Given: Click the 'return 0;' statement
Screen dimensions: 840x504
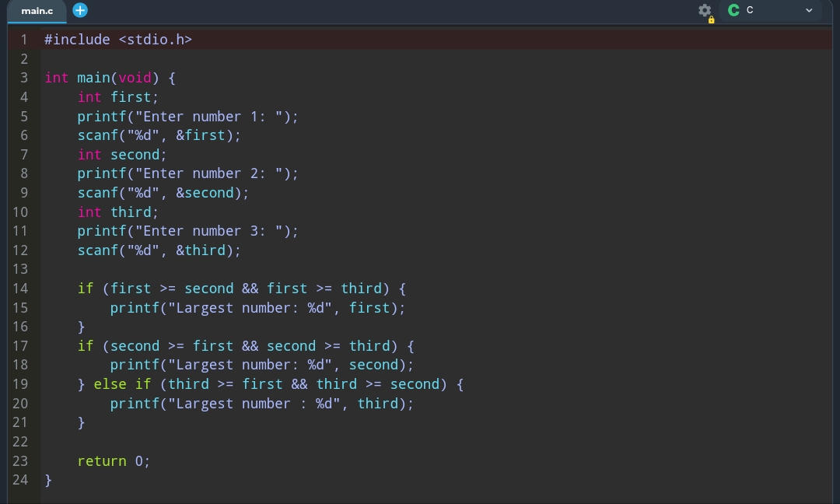Looking at the screenshot, I should (114, 461).
